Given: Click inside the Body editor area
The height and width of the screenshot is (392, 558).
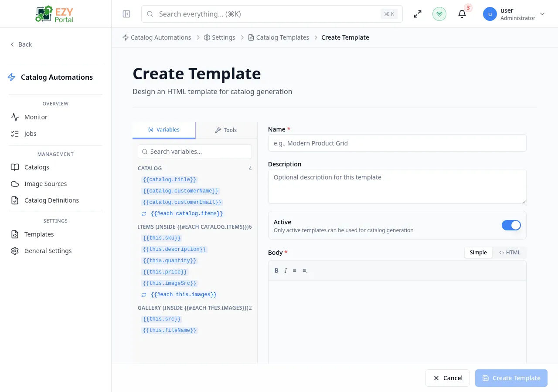Looking at the screenshot, I should (397, 322).
